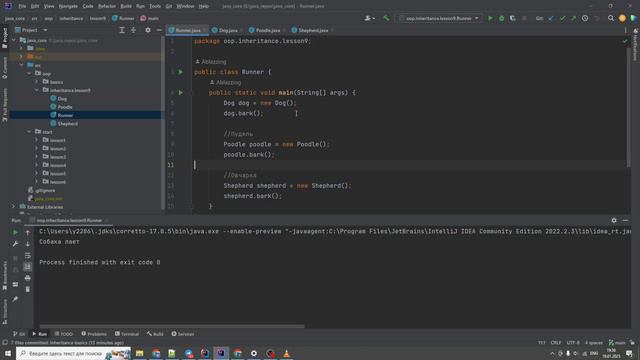Open the Git tool window
640x360 pixels.
coord(19,334)
